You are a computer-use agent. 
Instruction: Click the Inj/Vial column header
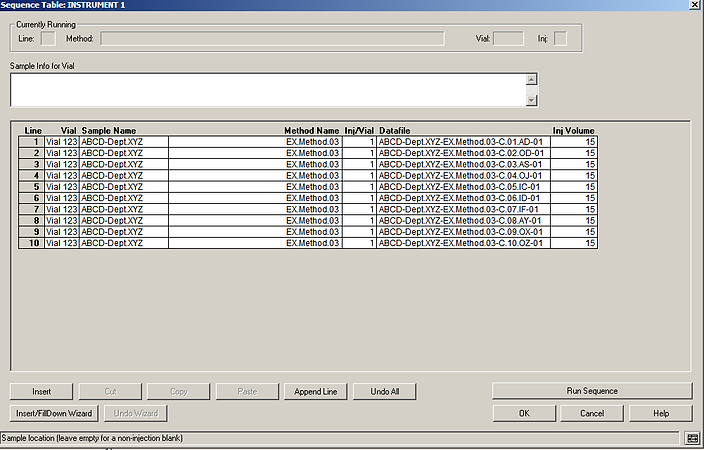point(359,131)
